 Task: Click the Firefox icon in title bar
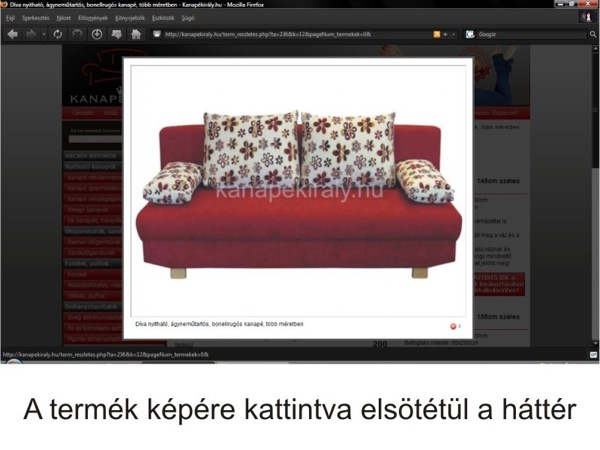coord(4,5)
